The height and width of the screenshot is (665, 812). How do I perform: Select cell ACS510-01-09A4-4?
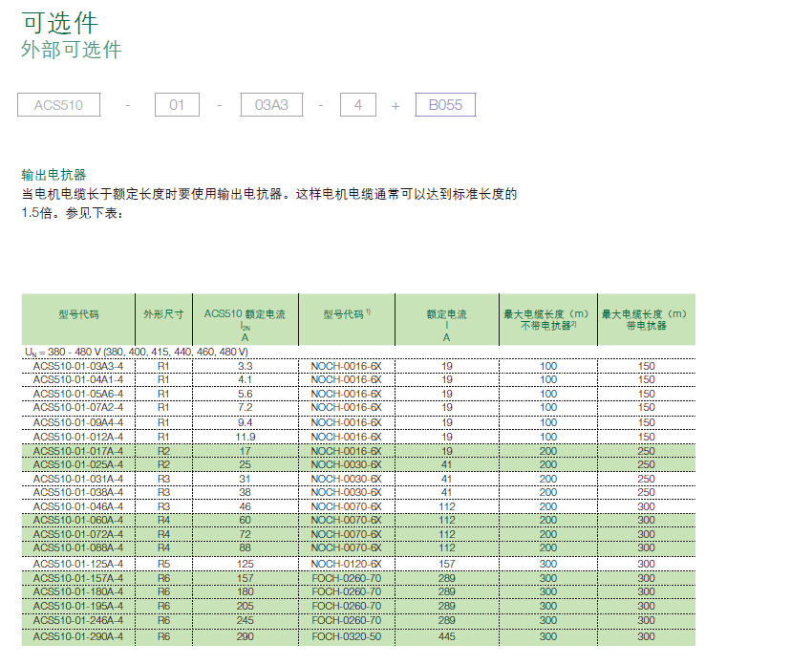point(78,422)
